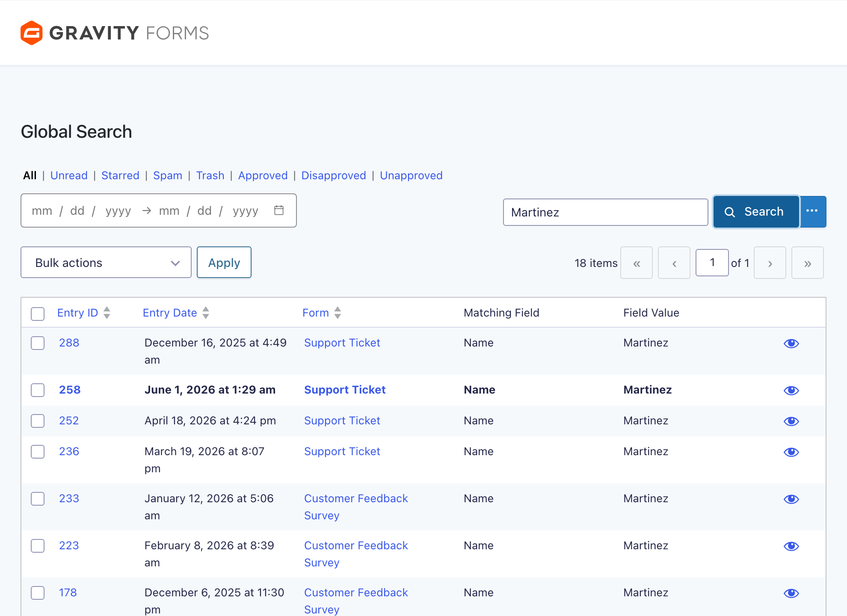The width and height of the screenshot is (847, 616).
Task: Show All entries filter
Action: (30, 175)
